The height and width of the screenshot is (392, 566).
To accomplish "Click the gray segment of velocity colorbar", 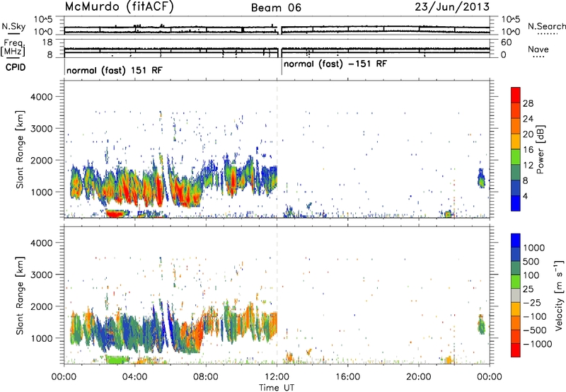I will 516,295.
